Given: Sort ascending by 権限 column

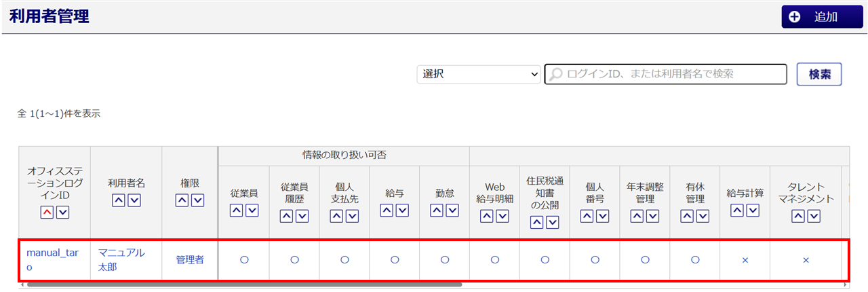Looking at the screenshot, I should coord(182,200).
